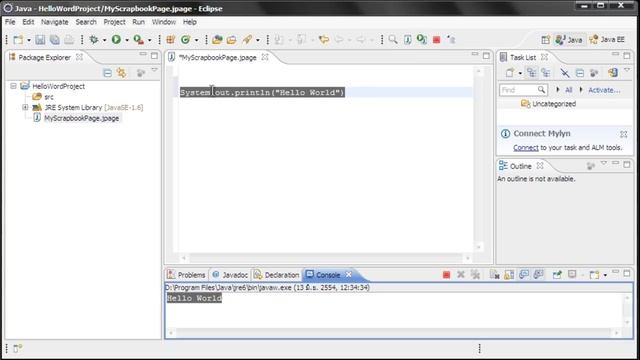Click Collapse All in Task List toolbar

(x=580, y=73)
